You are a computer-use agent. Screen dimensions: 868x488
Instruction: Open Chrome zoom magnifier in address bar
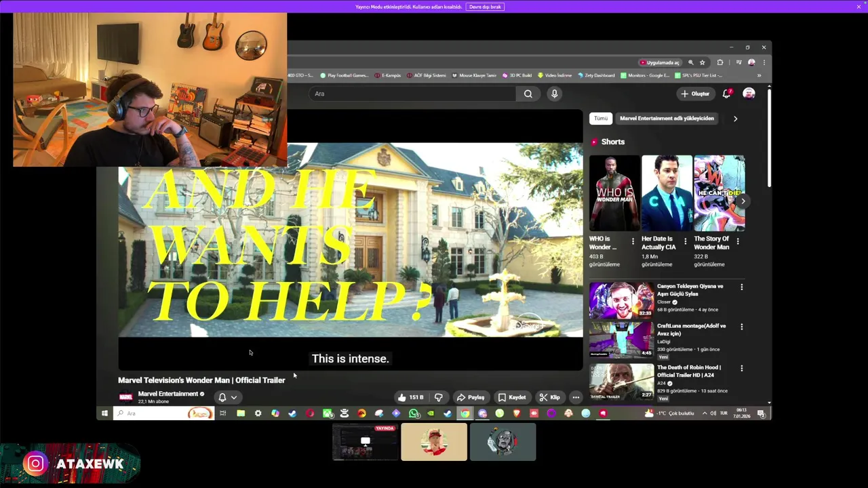(x=691, y=62)
